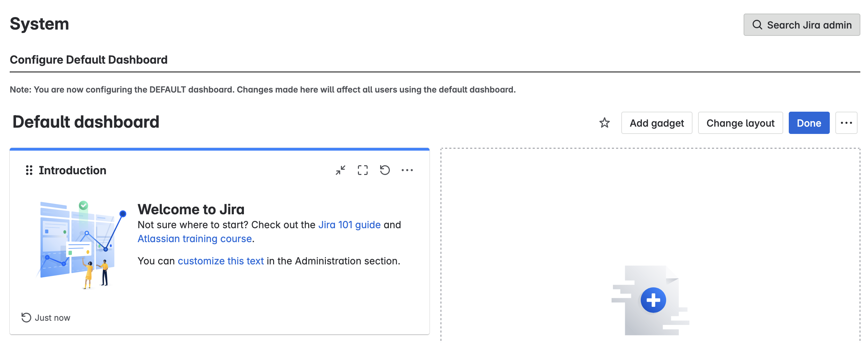
Task: Click the blue plus add gadget icon
Action: [653, 300]
